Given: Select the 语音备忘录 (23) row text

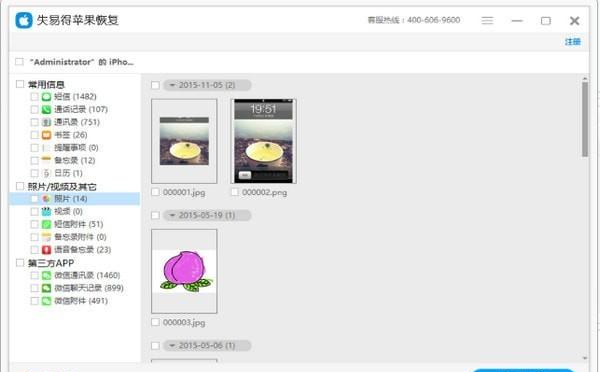Looking at the screenshot, I should pos(83,250).
